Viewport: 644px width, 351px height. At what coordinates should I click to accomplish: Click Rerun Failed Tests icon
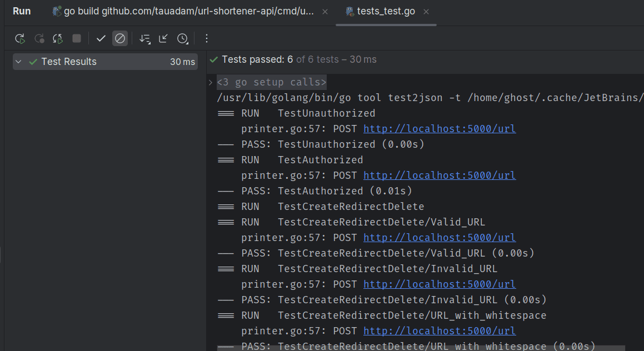coord(39,38)
